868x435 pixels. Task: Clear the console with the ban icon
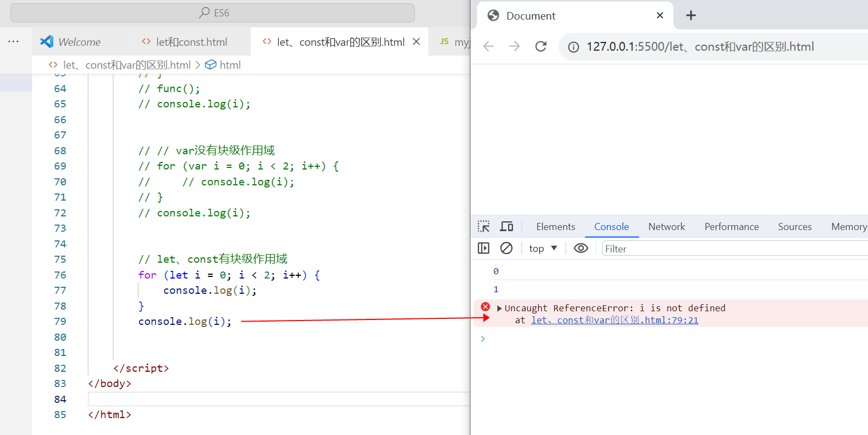coord(506,248)
